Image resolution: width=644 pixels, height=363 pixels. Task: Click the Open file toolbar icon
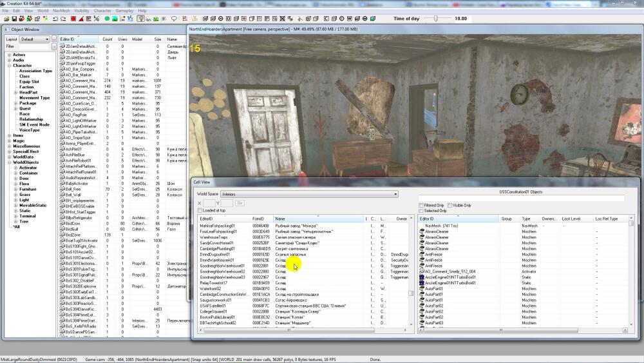tap(6, 19)
